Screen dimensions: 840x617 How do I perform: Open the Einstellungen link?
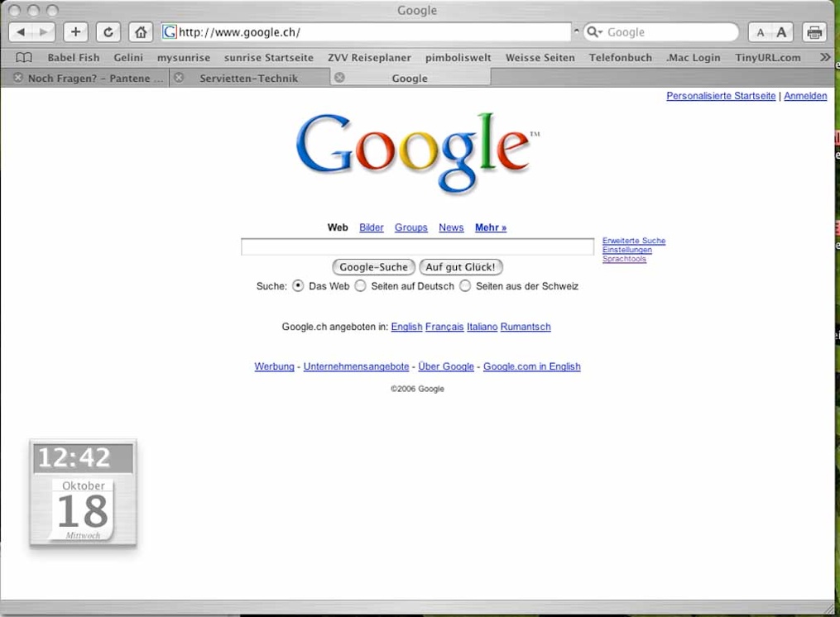(626, 250)
